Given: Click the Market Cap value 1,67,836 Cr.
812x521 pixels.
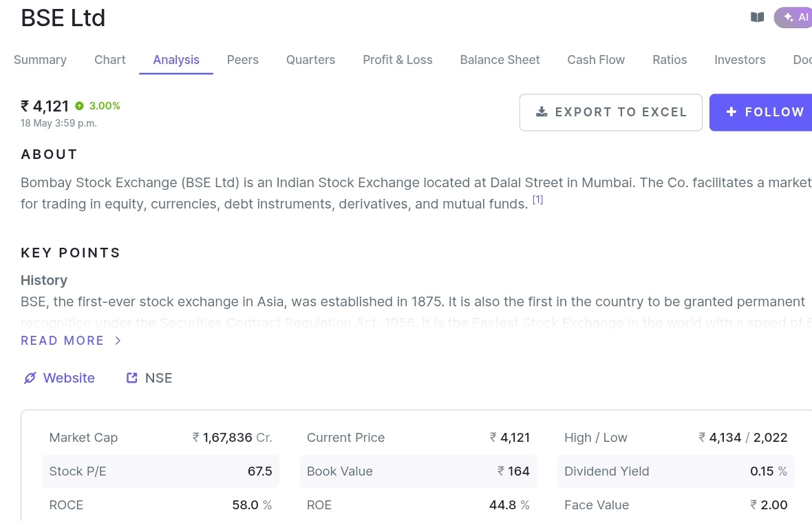Looking at the screenshot, I should tap(232, 438).
